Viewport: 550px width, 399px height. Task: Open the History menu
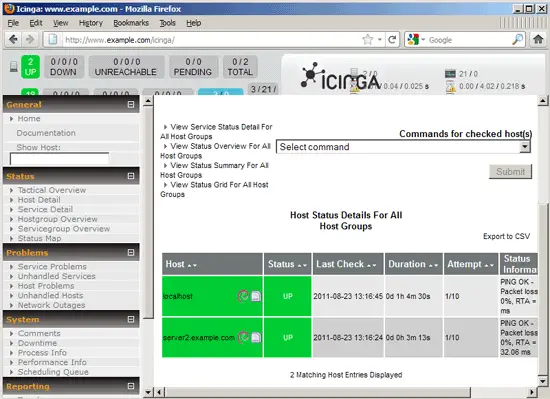click(90, 23)
